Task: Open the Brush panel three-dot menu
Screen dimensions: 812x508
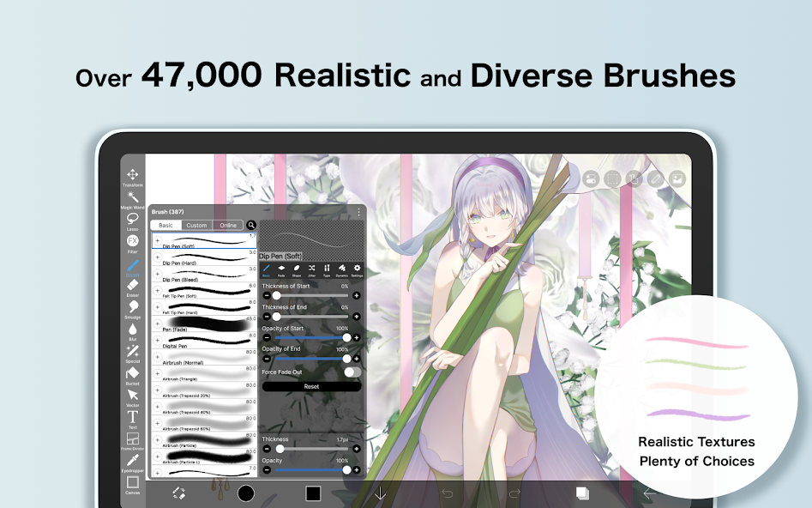Action: [x=358, y=211]
